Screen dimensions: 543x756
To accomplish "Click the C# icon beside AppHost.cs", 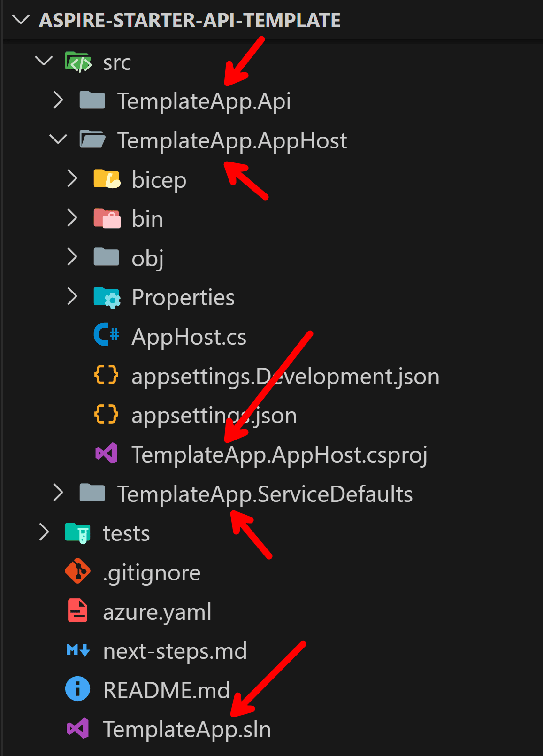I will tap(107, 335).
